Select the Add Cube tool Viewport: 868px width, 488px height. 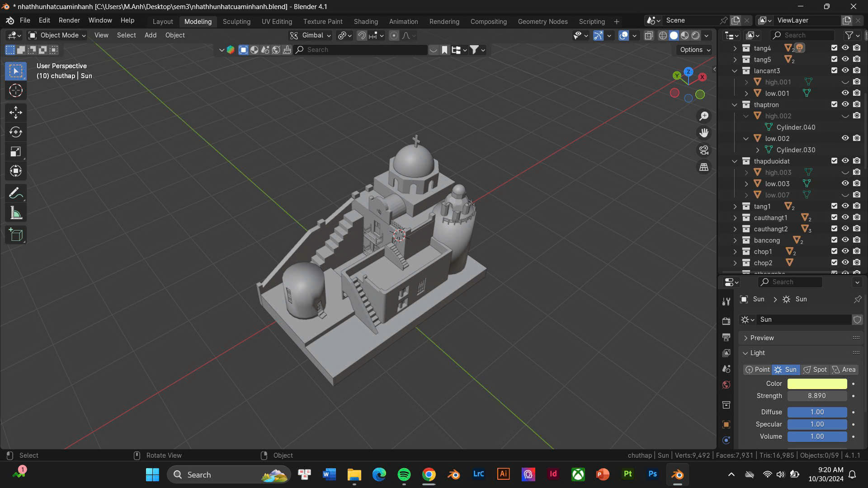pos(16,235)
